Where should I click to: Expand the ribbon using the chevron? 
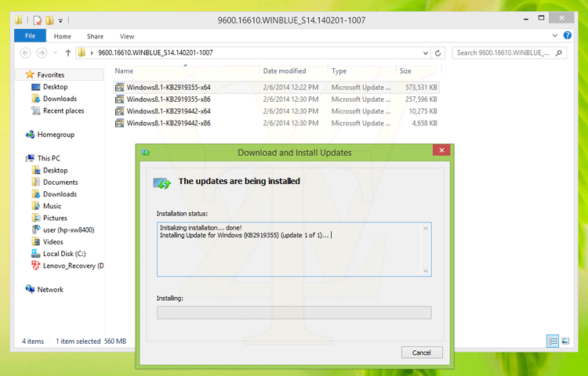click(556, 36)
